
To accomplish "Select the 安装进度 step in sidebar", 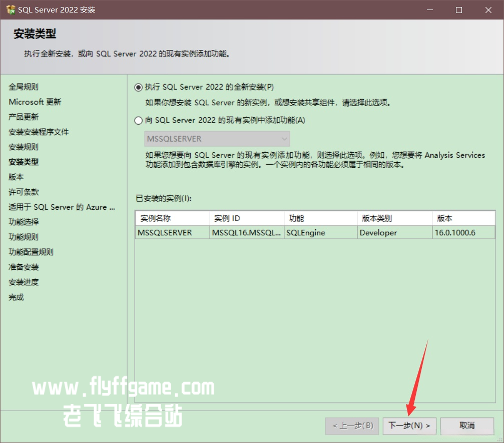I will coord(24,282).
